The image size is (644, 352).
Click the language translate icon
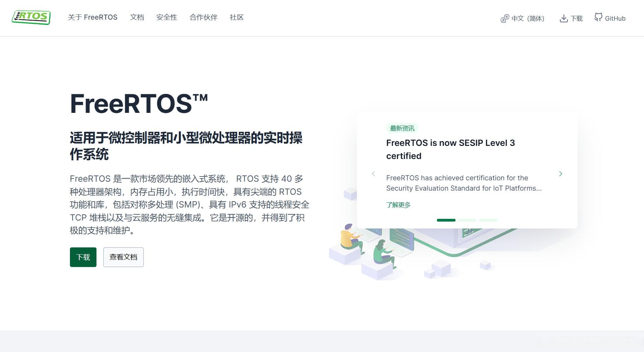point(504,19)
